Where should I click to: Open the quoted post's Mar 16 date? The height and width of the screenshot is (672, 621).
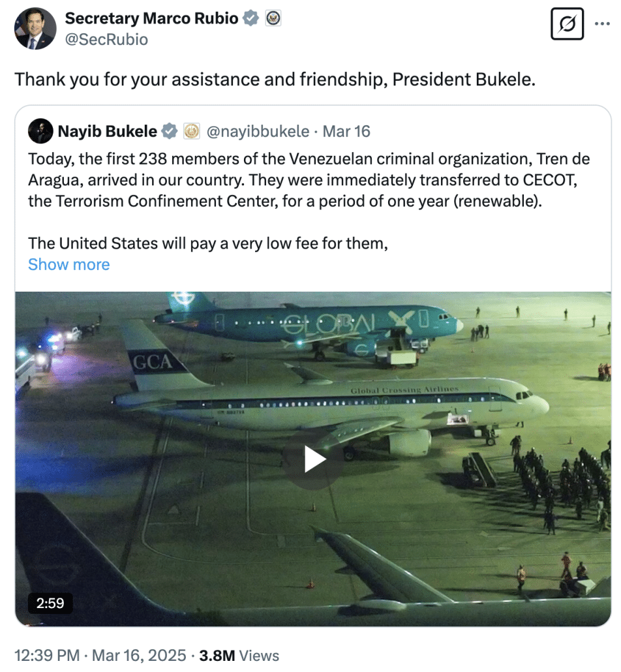[x=346, y=131]
